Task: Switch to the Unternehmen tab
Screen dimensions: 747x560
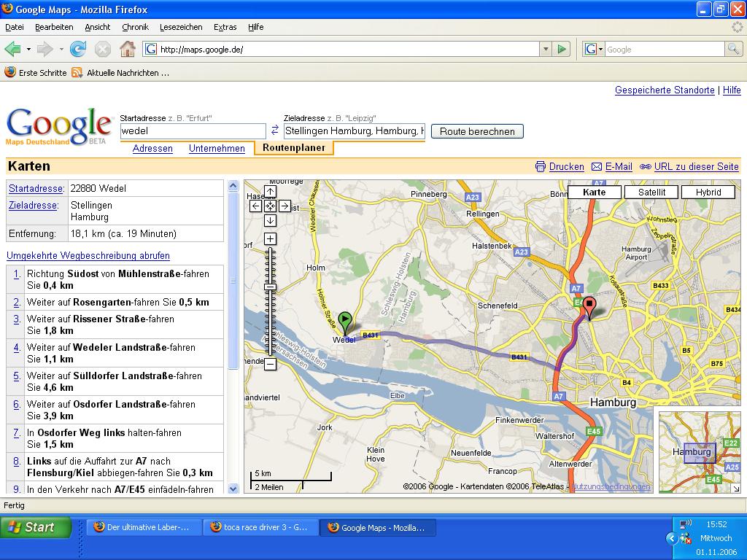Action: click(217, 148)
